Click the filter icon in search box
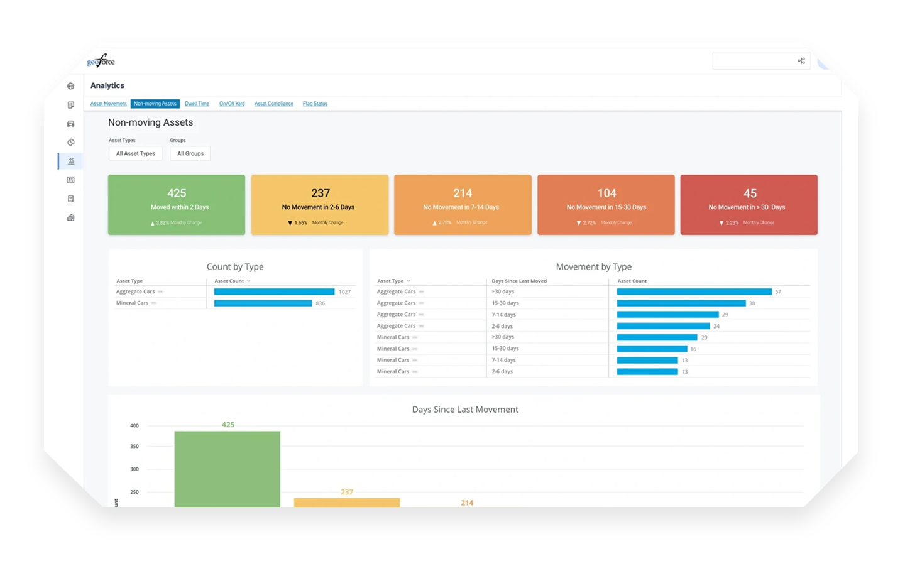 click(801, 61)
